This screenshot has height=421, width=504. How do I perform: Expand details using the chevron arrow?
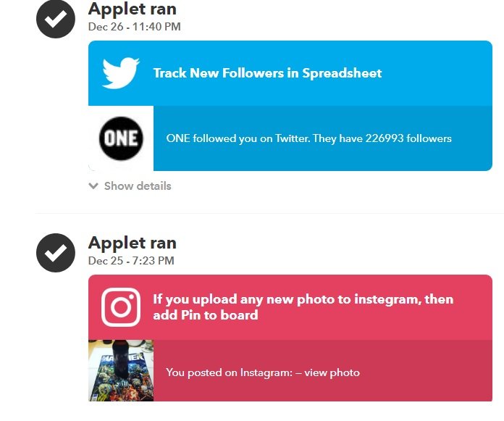(93, 186)
